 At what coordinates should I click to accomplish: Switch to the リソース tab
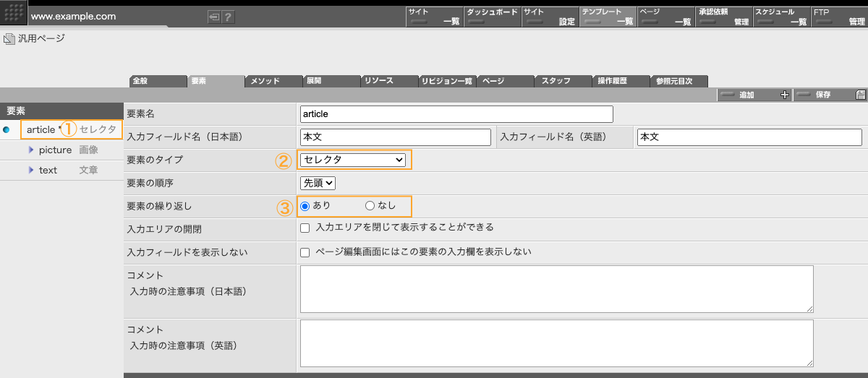pos(390,81)
